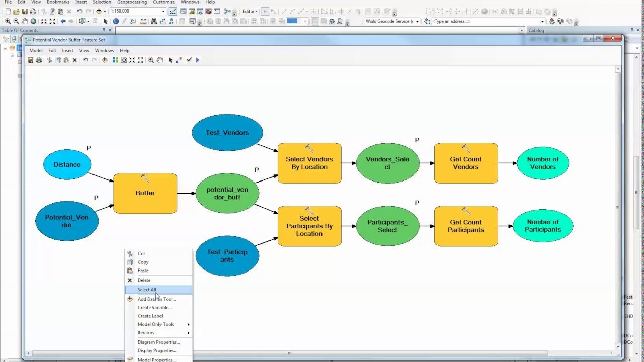The height and width of the screenshot is (362, 644).
Task: Select the ModelBuilder Pan hand tool
Action: [x=159, y=60]
